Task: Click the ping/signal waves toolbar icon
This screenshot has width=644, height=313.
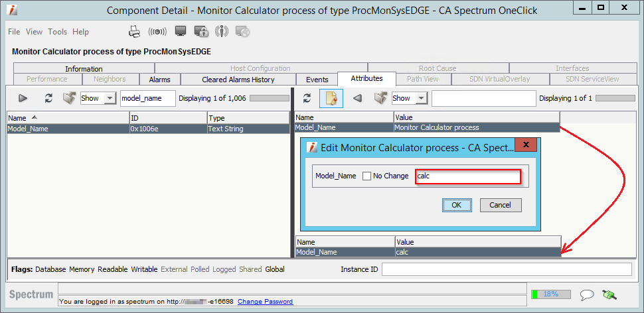Action: (x=158, y=32)
